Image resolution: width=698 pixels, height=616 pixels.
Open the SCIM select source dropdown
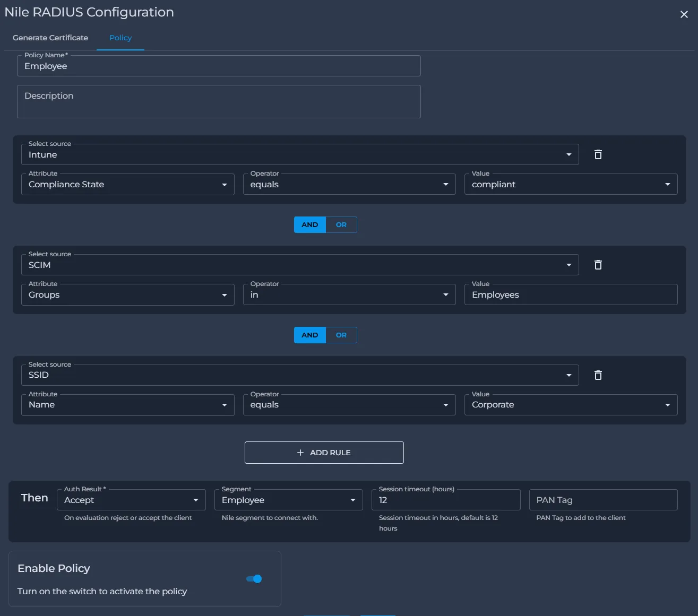pos(300,265)
